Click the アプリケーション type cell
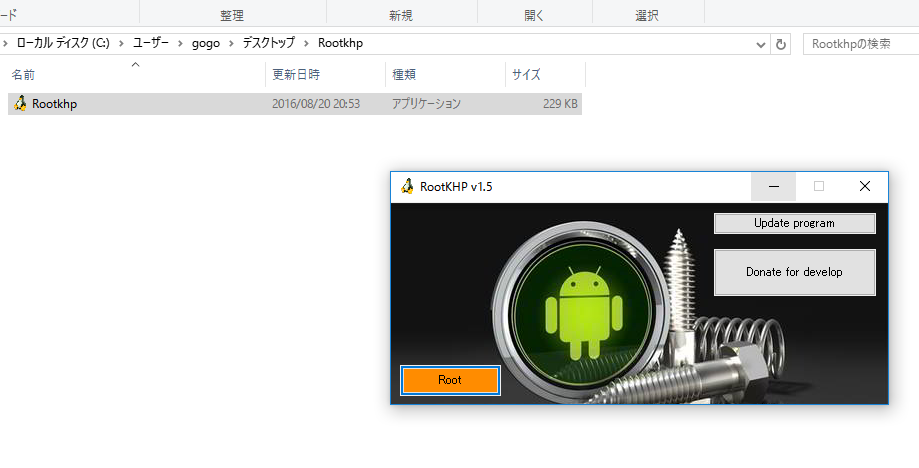The width and height of the screenshot is (919, 468). (x=426, y=104)
